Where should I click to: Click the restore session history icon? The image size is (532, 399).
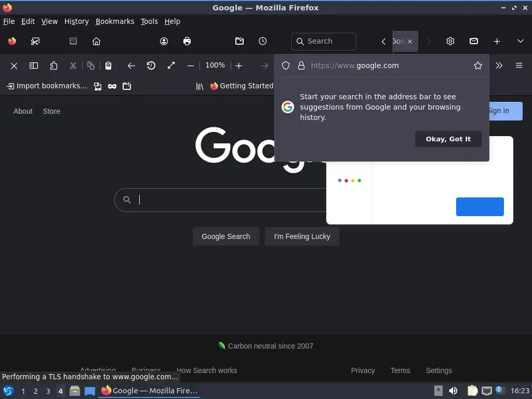click(x=151, y=65)
